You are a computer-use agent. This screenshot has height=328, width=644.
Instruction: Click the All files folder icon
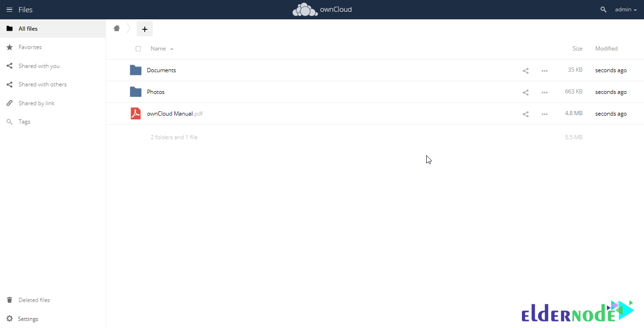[x=9, y=29]
